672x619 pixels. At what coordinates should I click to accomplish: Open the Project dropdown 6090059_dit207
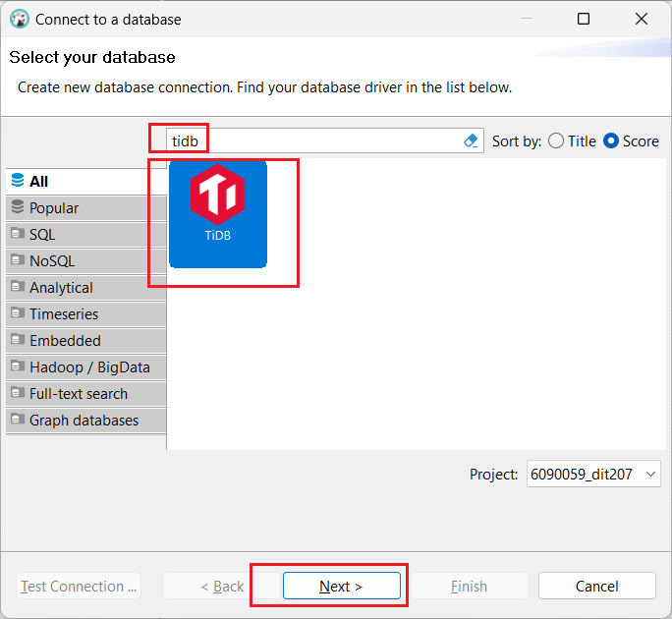(593, 475)
